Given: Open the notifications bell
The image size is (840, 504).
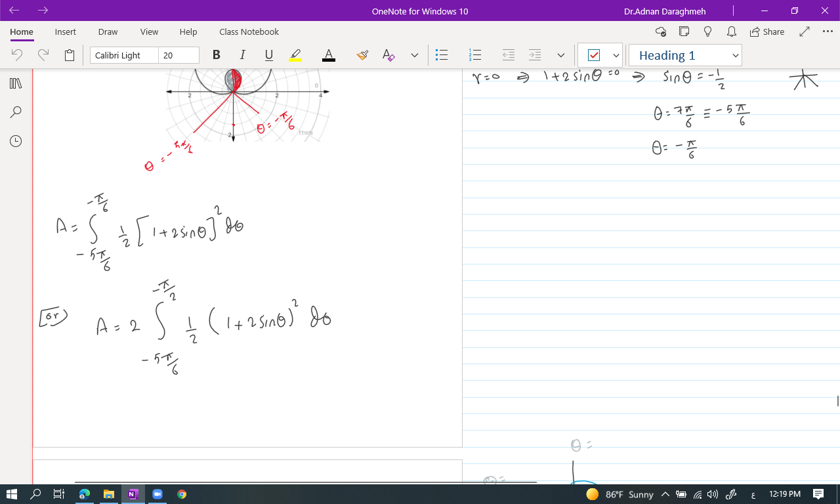Looking at the screenshot, I should pos(731,31).
